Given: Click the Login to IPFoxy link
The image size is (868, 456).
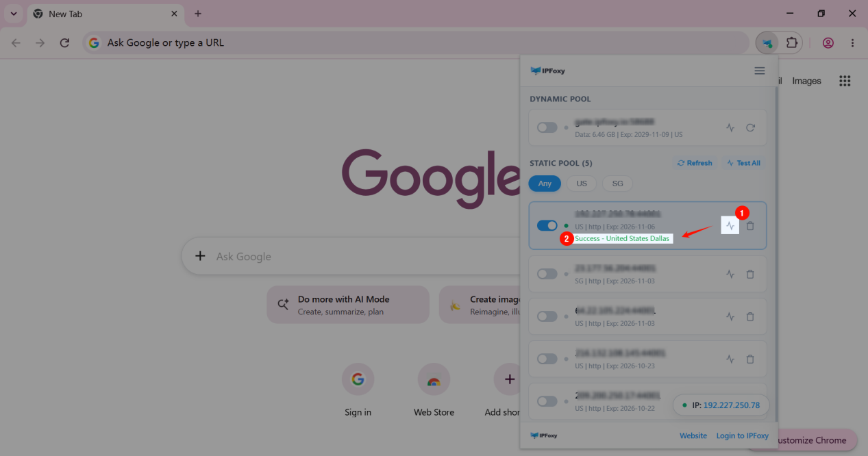Looking at the screenshot, I should pos(743,435).
